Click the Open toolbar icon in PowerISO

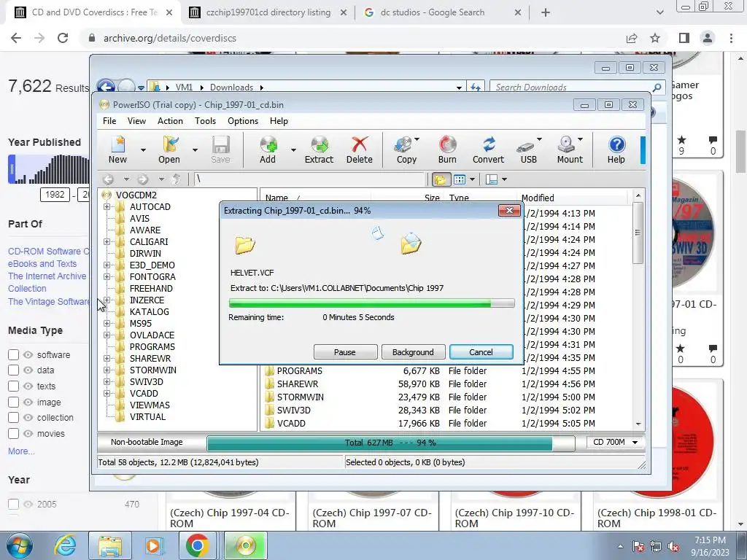tap(169, 149)
